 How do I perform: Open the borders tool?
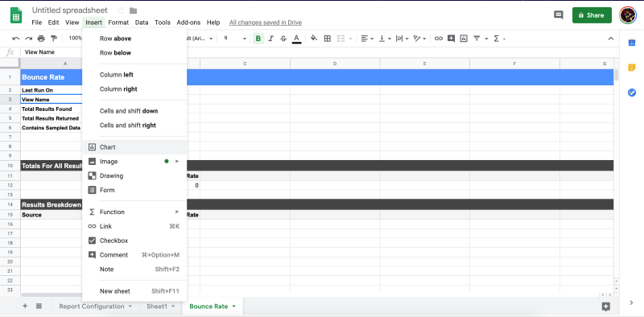coord(328,39)
